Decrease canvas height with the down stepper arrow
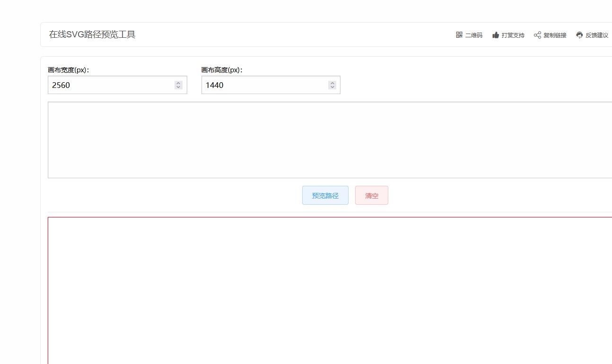The height and width of the screenshot is (364, 612). tap(332, 87)
